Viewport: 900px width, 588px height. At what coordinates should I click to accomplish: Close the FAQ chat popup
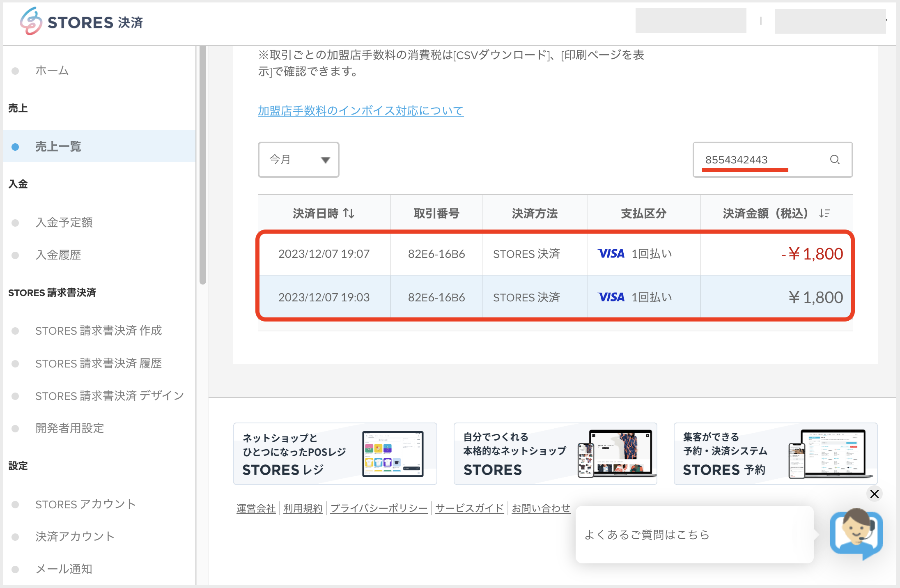coord(875,494)
